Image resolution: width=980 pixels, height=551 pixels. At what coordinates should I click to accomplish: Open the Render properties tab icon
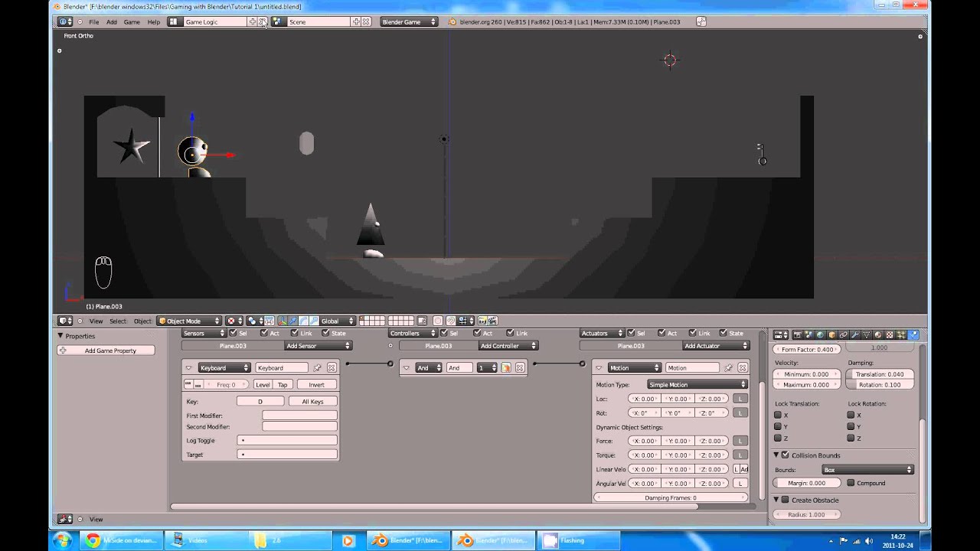tap(797, 334)
